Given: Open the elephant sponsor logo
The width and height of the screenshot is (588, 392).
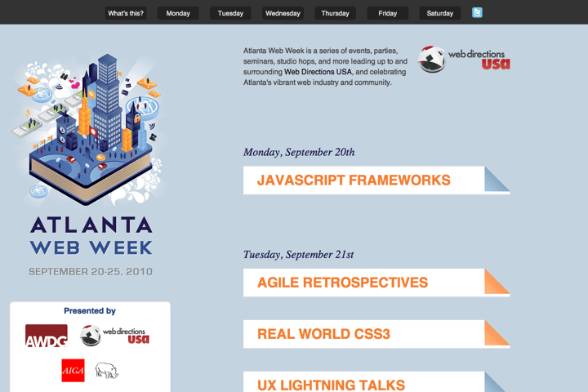Looking at the screenshot, I should pos(106,371).
